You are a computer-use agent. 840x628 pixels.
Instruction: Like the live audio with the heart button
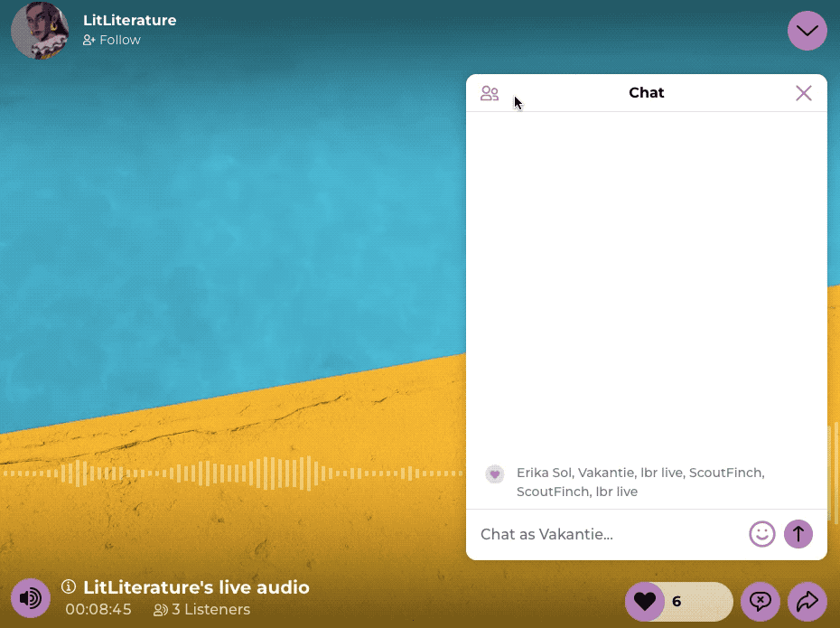point(645,601)
